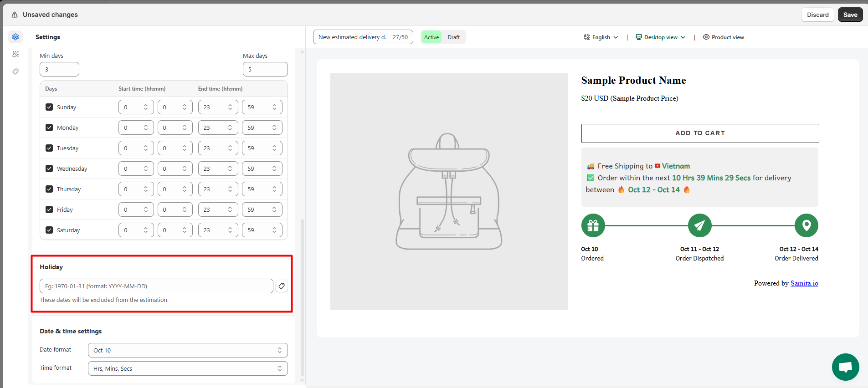Open the chat support bubble
This screenshot has width=868, height=388.
click(845, 367)
